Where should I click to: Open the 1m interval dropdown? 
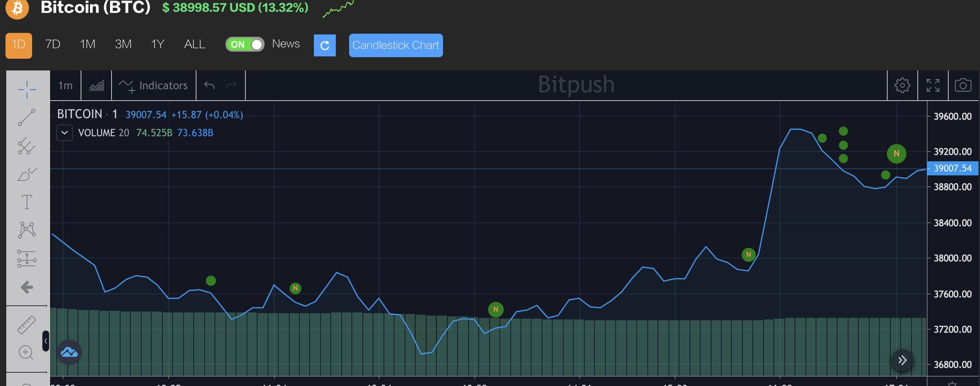pos(65,85)
